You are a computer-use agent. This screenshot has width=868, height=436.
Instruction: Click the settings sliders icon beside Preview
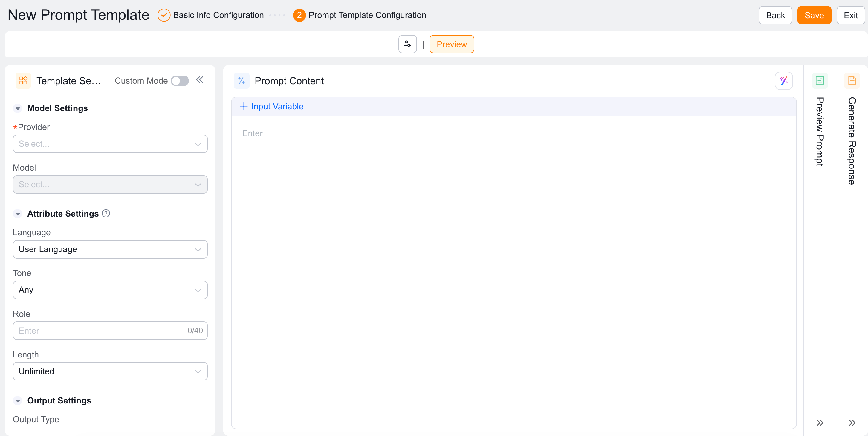click(407, 44)
